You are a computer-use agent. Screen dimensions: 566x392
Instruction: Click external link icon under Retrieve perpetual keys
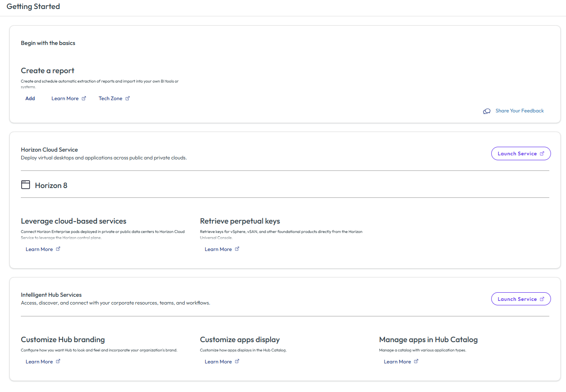(237, 249)
